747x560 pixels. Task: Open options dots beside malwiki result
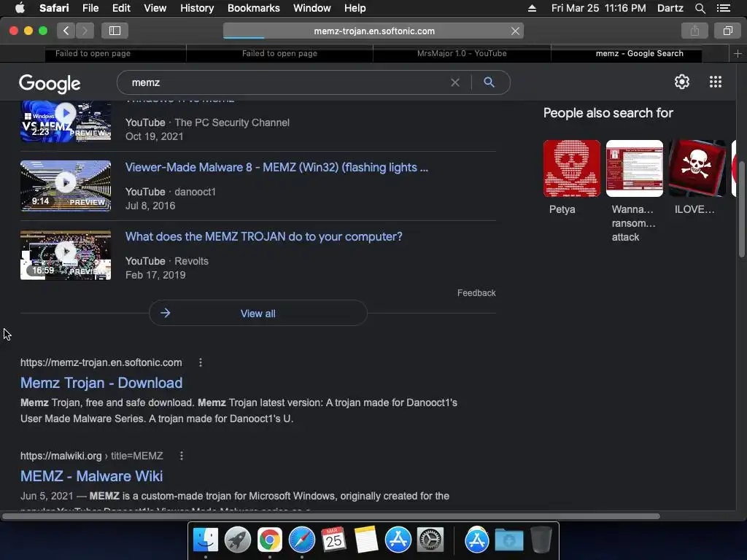(x=182, y=456)
